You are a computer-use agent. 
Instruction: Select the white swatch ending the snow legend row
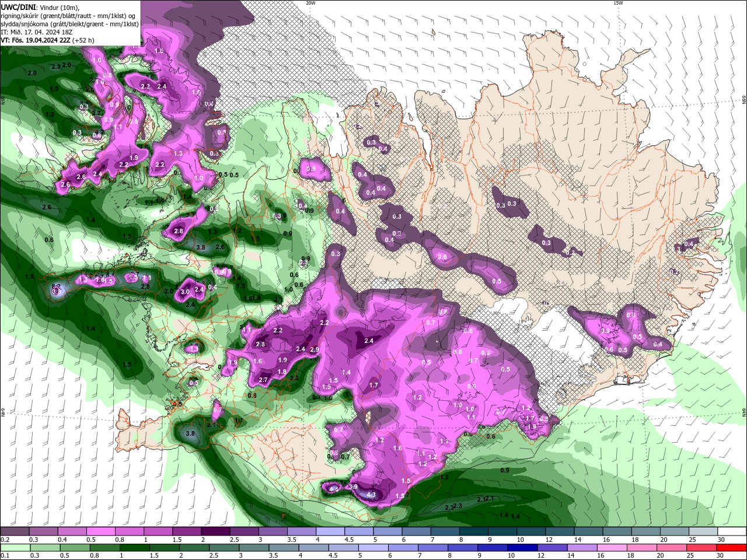click(732, 531)
